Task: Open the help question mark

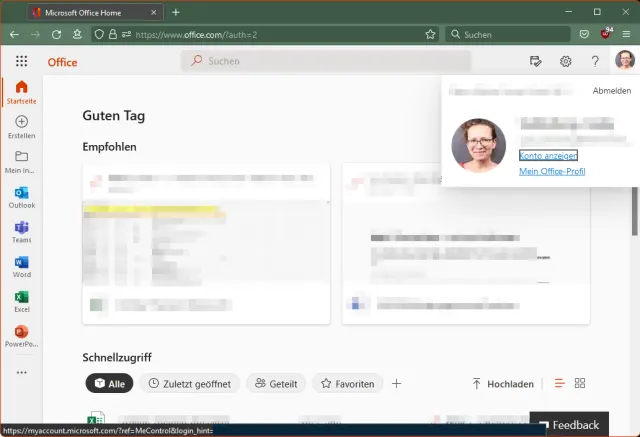Action: point(595,61)
